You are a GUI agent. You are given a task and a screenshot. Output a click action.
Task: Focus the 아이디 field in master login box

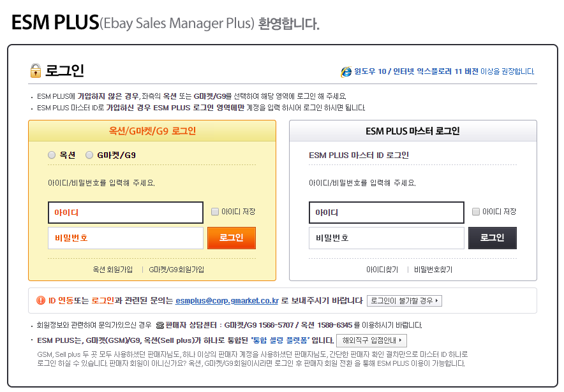tap(386, 212)
